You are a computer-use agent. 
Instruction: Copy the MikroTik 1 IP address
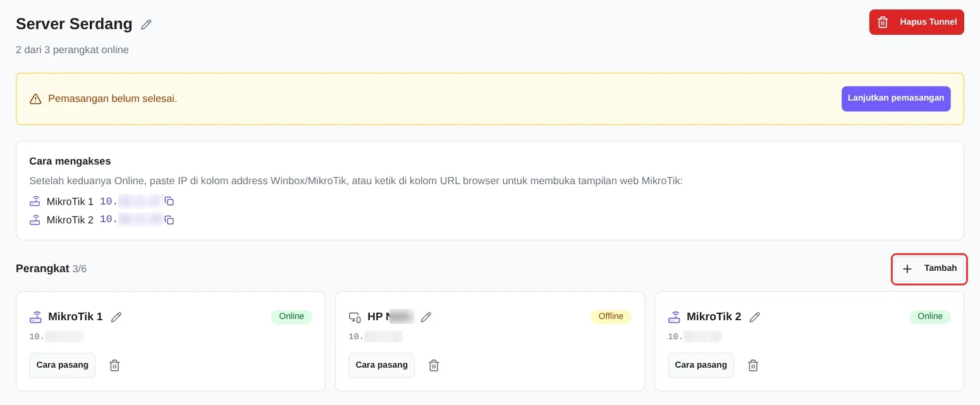click(169, 201)
